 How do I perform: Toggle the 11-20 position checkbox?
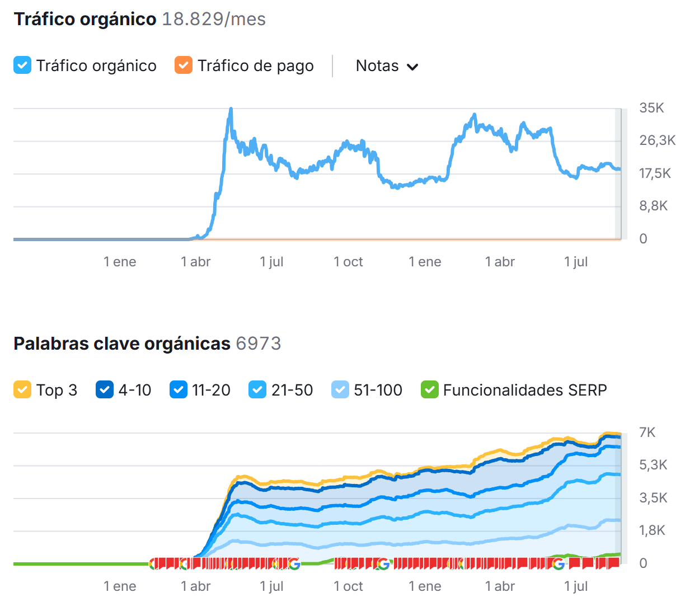click(178, 390)
